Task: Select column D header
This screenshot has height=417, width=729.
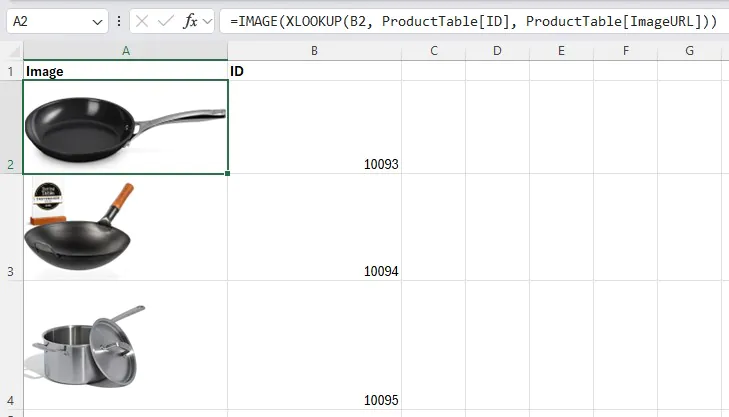Action: [497, 51]
